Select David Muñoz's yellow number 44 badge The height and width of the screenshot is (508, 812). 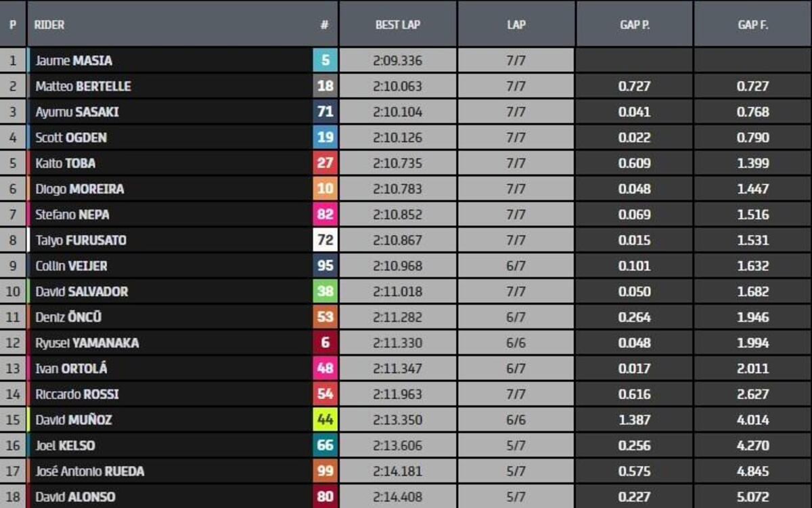click(325, 420)
